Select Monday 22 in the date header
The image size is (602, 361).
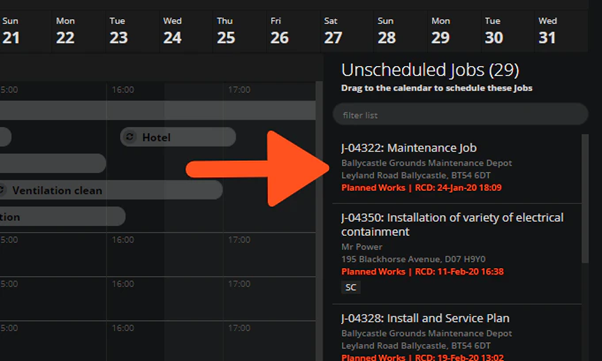79,31
